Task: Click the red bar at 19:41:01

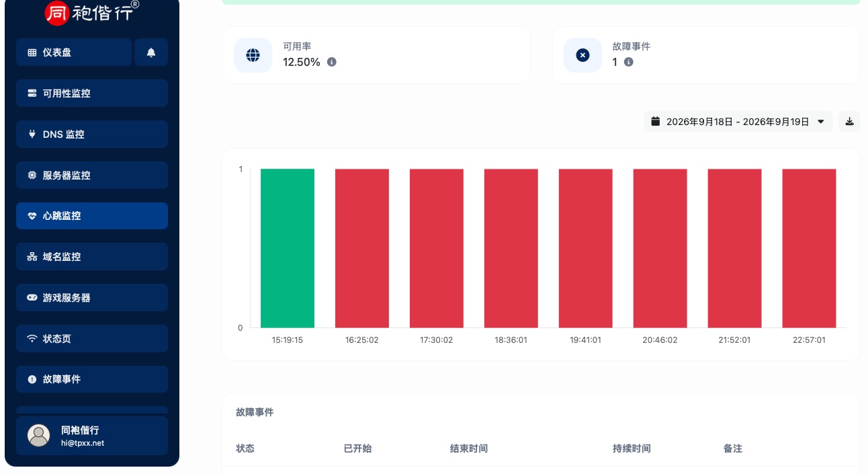Action: (586, 248)
